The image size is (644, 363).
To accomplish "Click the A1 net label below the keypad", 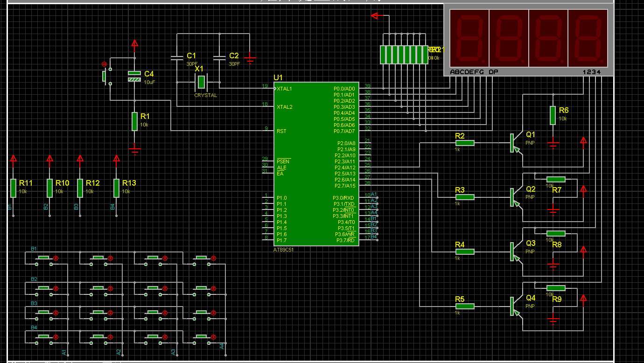I will [64, 352].
